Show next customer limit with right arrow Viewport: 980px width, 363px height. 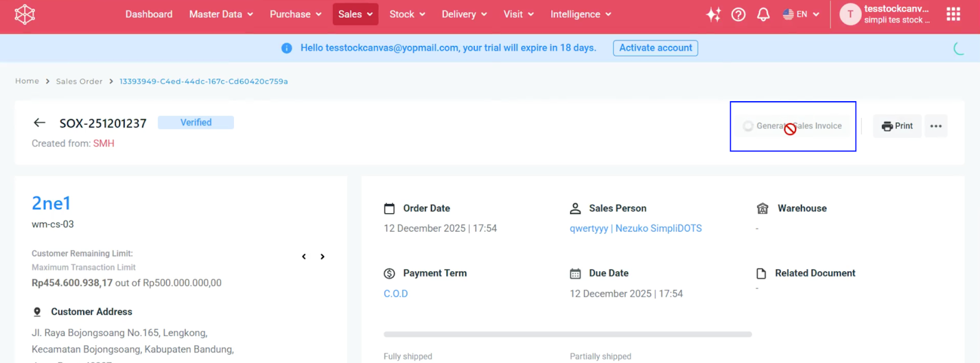tap(322, 256)
